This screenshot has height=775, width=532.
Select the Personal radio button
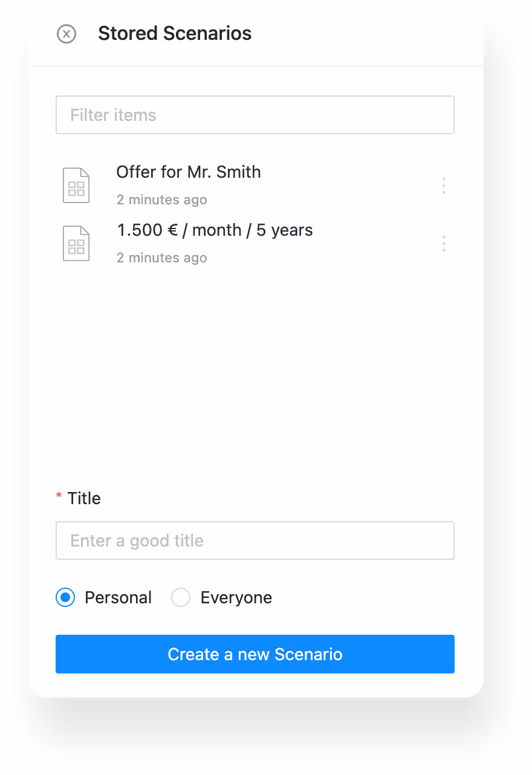click(x=65, y=598)
